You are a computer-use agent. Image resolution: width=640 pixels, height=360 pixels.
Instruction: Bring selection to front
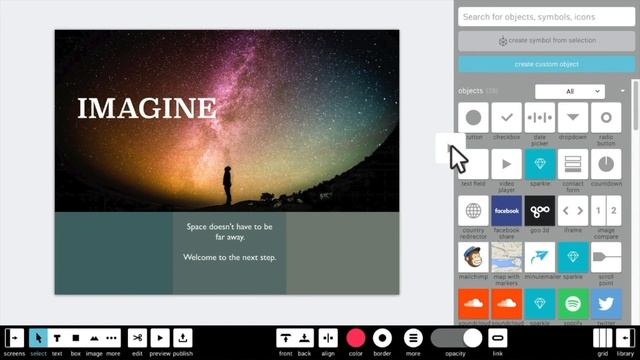click(x=286, y=338)
